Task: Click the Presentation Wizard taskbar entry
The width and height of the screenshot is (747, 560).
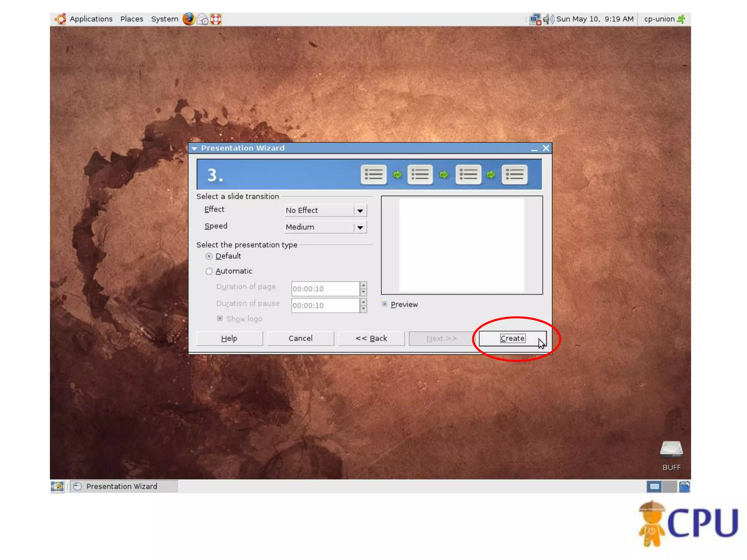Action: point(122,486)
